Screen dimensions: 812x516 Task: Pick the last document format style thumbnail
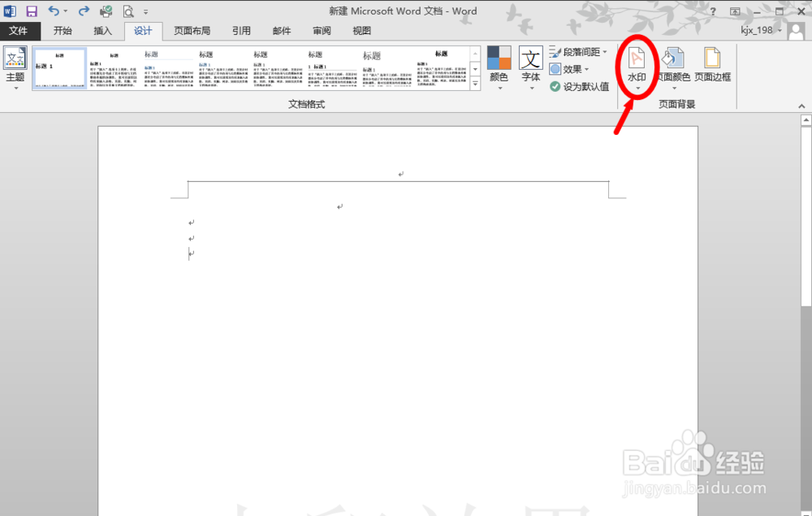click(441, 68)
